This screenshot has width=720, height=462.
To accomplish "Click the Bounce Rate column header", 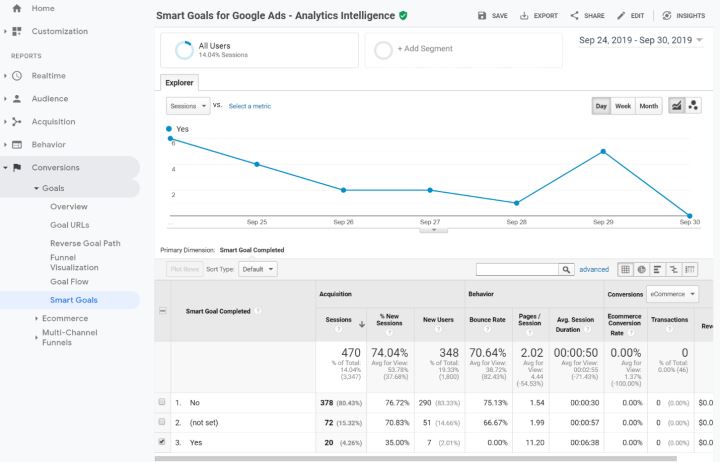I will [x=487, y=320].
